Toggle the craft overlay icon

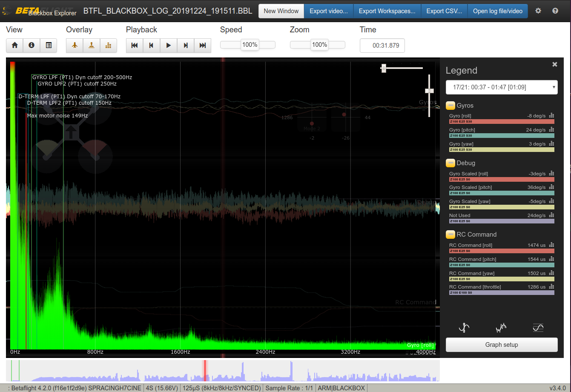75,45
